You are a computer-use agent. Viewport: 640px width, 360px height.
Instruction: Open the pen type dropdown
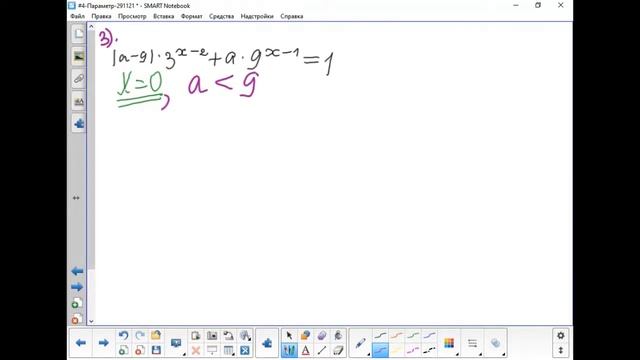361,343
